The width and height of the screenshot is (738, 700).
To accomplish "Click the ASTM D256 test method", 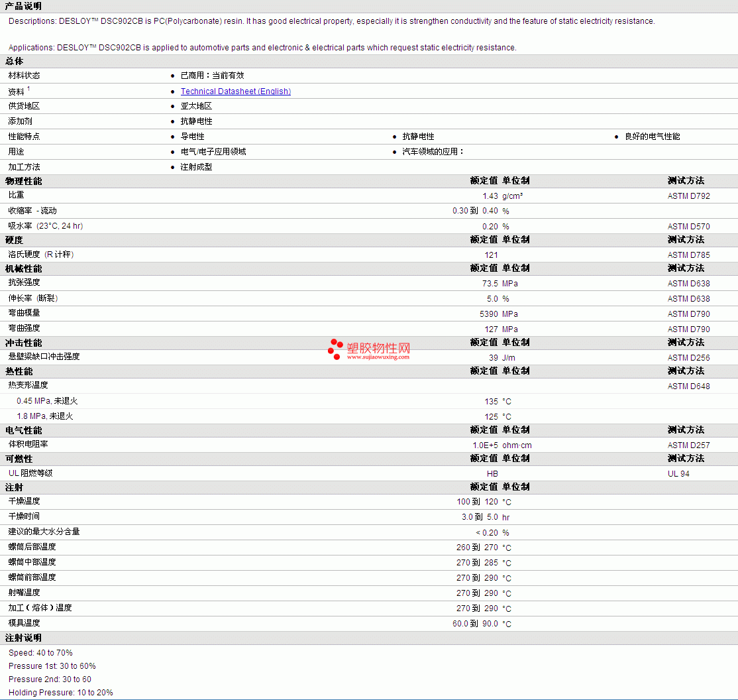I will (x=688, y=357).
